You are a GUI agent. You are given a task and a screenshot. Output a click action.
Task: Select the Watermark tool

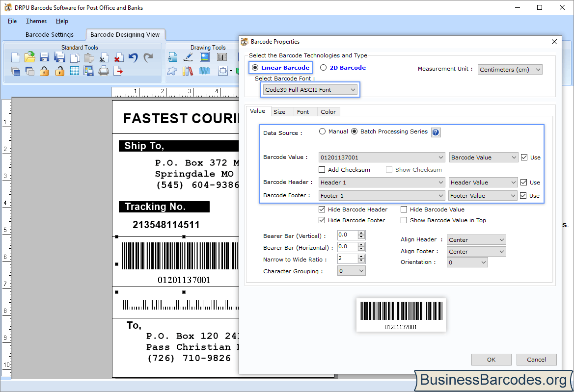tap(205, 71)
